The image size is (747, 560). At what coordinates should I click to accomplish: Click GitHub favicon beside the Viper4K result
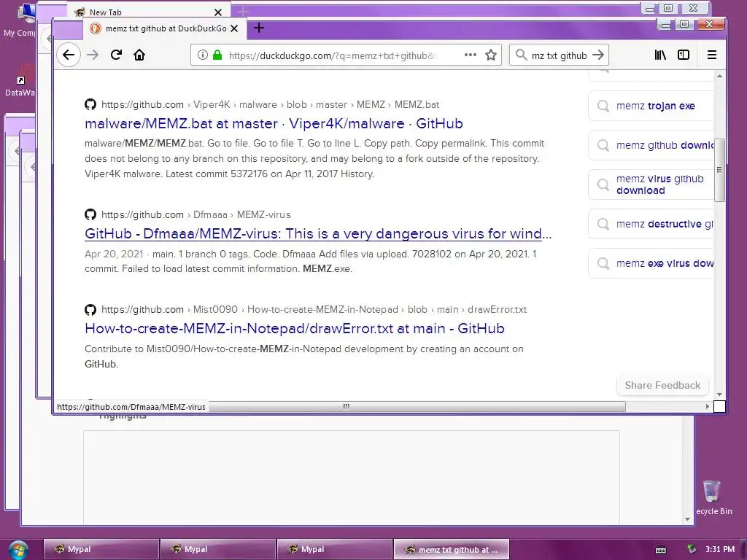point(90,104)
